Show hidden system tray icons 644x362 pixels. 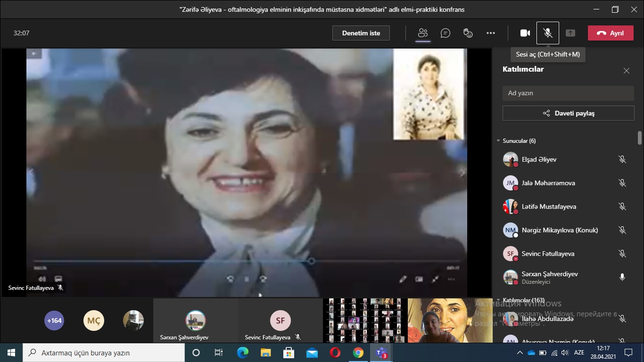click(x=520, y=353)
